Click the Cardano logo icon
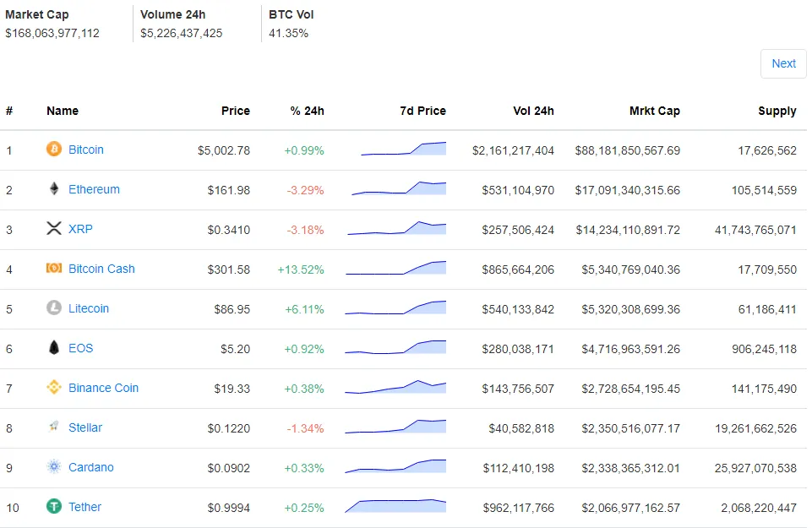Image resolution: width=812 pixels, height=528 pixels. click(x=54, y=467)
